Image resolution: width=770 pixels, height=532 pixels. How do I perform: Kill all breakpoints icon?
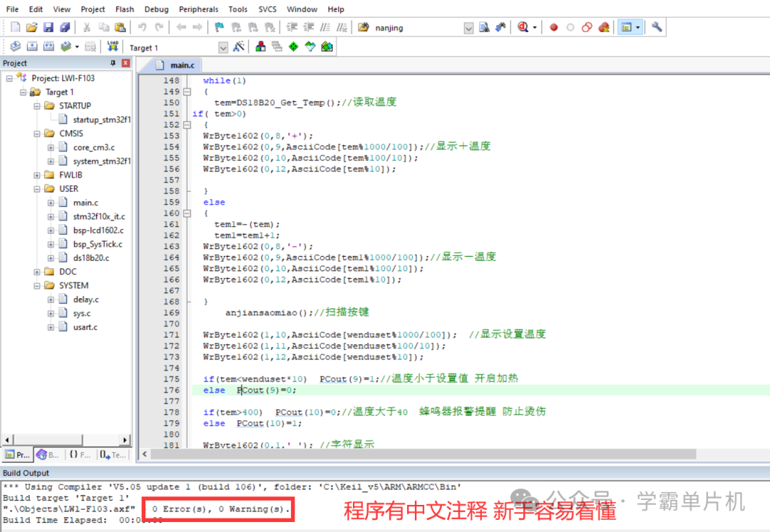604,27
